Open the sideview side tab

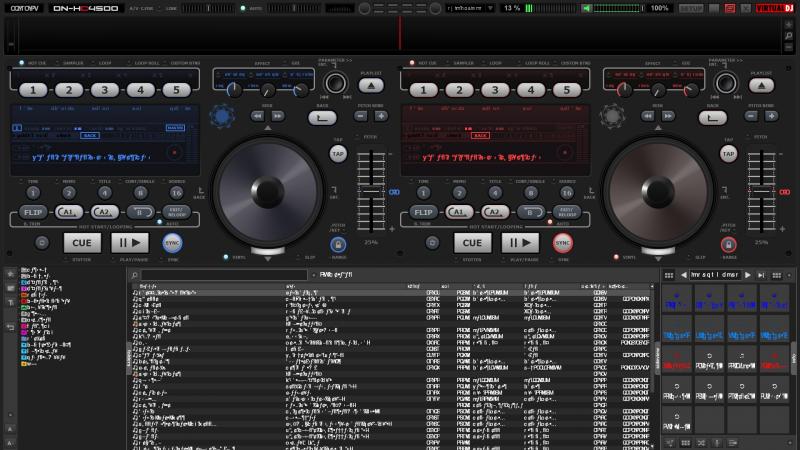(x=657, y=359)
